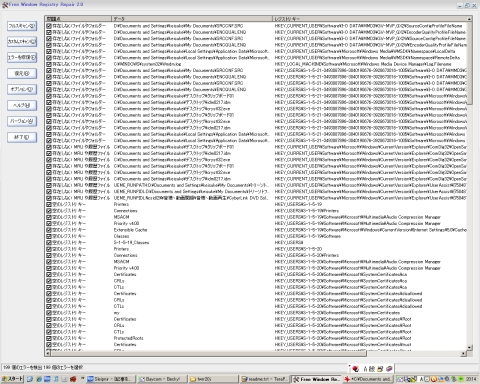480x384 pixels.
Task: Click the list's scroll-down arrow
Action: click(470, 348)
